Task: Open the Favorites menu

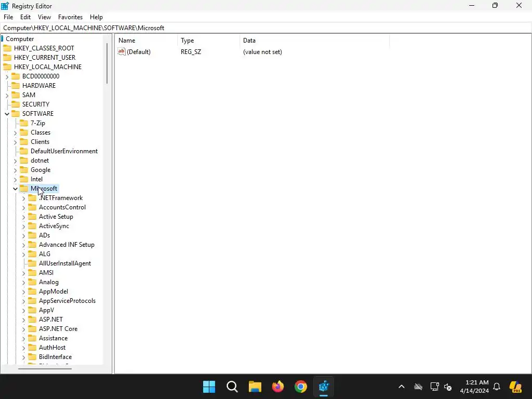Action: tap(70, 17)
